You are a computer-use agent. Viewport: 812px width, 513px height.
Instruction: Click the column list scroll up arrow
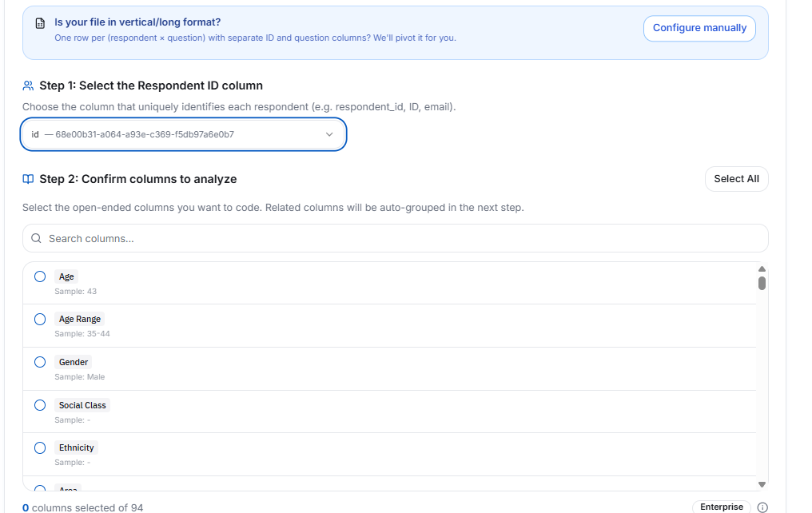coord(762,269)
